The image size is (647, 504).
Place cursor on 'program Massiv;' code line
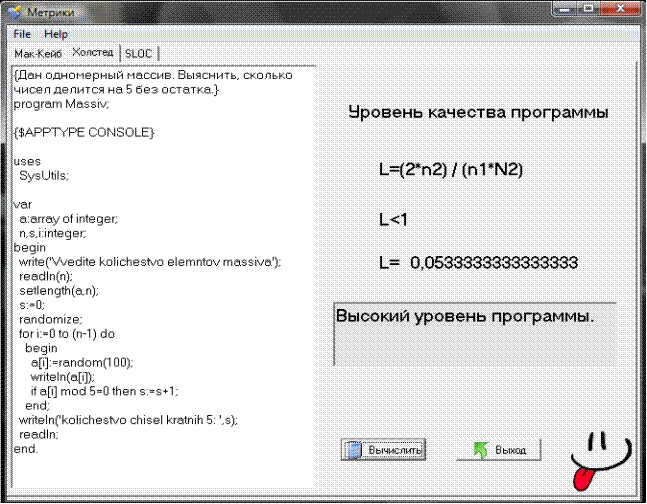coord(61,103)
